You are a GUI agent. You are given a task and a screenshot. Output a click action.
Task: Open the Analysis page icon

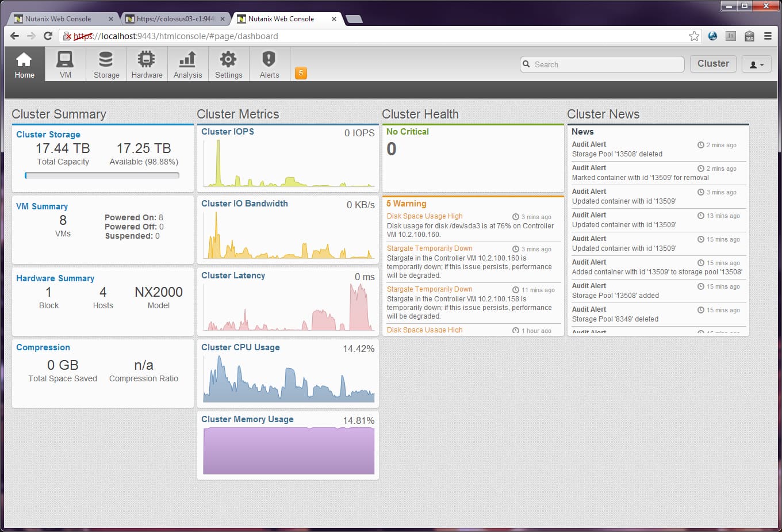click(x=187, y=59)
